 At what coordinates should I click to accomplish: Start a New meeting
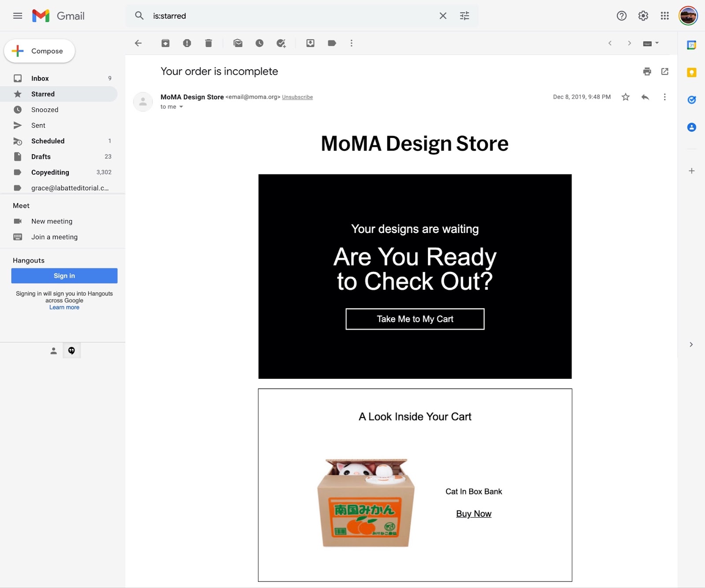tap(52, 221)
